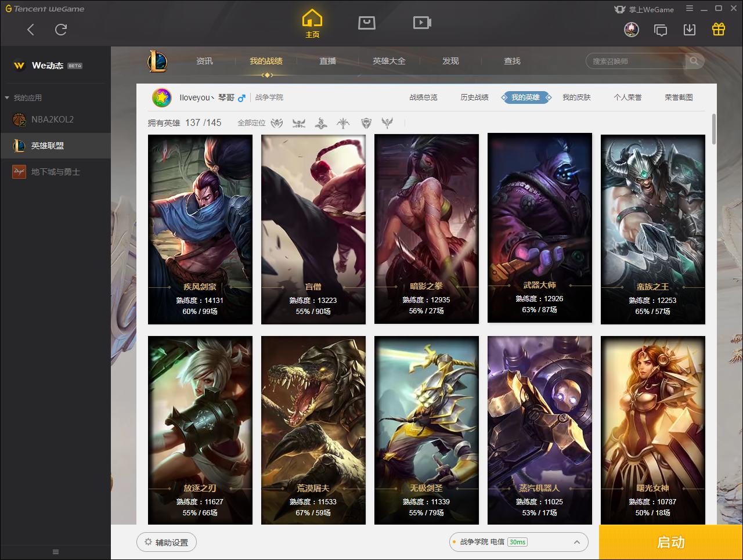This screenshot has width=743, height=560.
Task: Open the video camera icon in the top bar
Action: (x=422, y=23)
